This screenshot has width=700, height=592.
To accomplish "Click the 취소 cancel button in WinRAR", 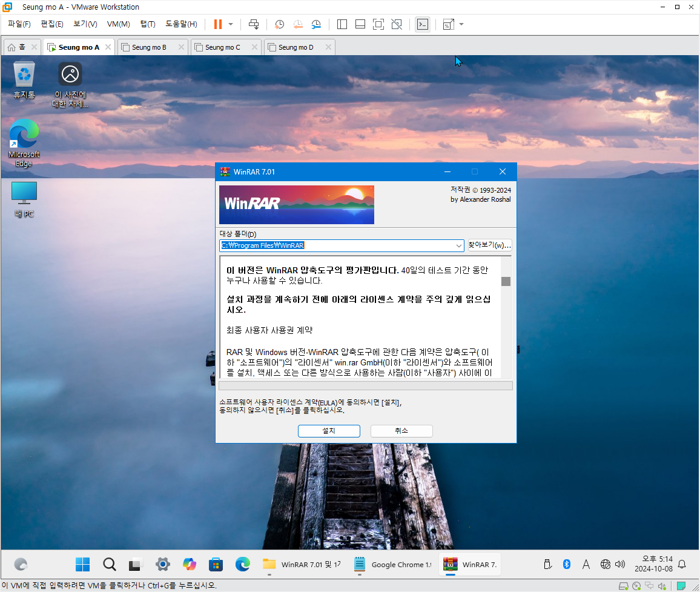I will click(x=401, y=431).
